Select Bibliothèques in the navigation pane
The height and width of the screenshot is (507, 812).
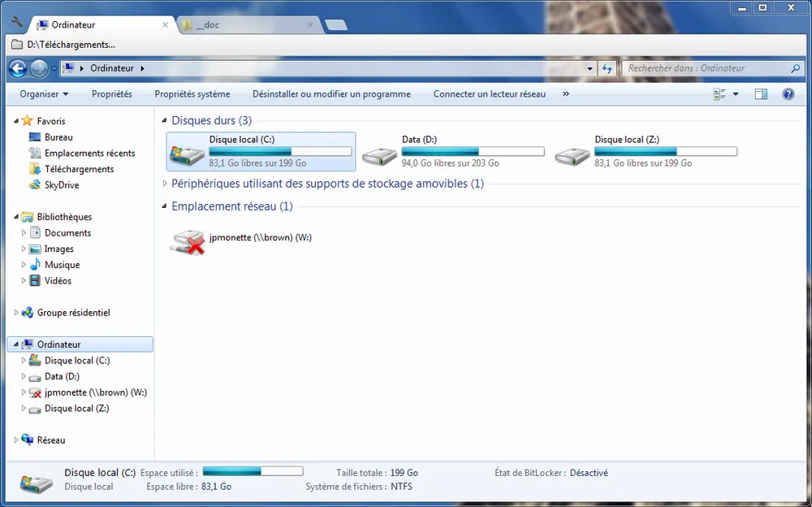coord(64,217)
